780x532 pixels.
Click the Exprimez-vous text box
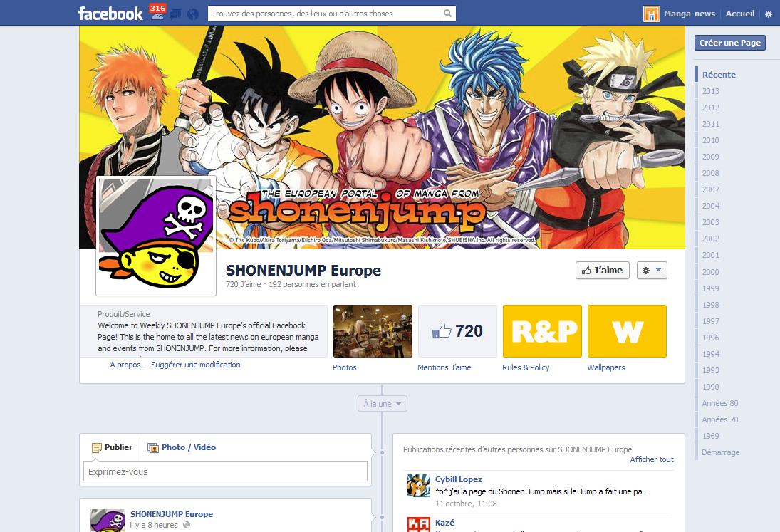[x=225, y=472]
